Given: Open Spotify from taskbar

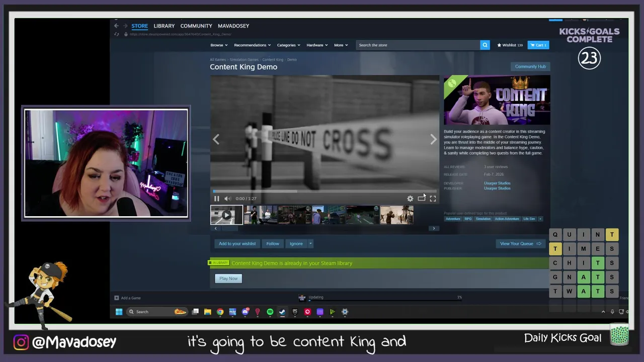Looking at the screenshot, I should (270, 312).
